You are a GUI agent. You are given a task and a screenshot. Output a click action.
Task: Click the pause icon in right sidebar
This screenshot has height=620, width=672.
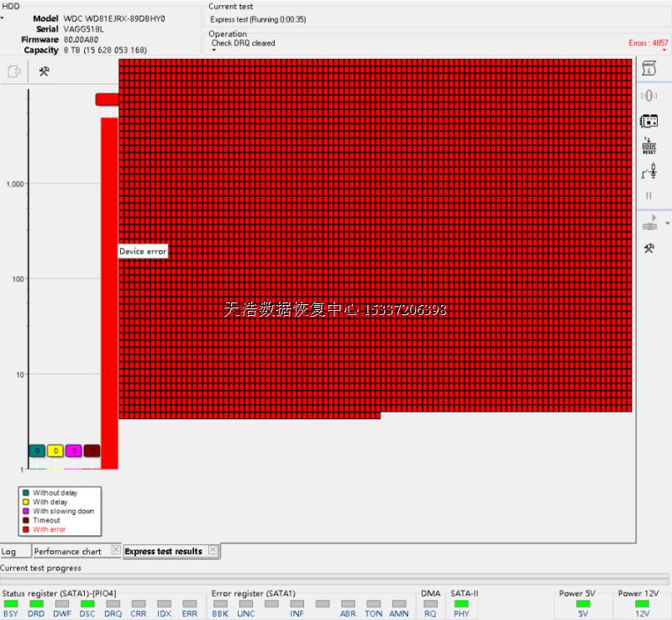coord(648,196)
